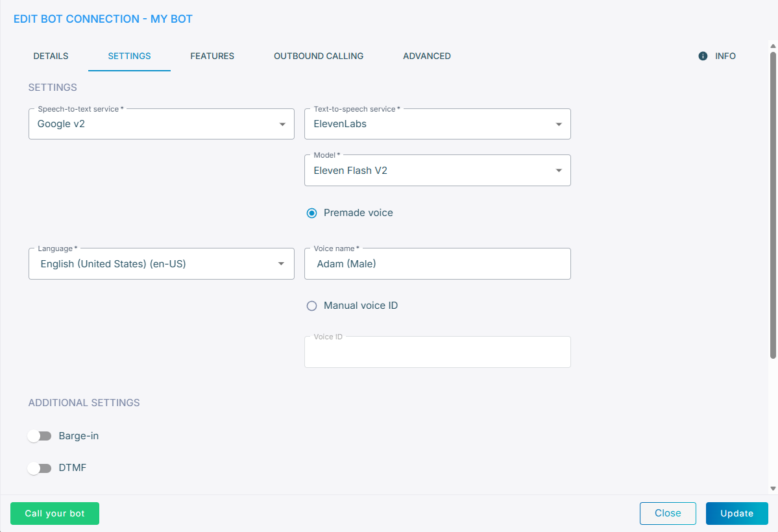Select the Premade voice radio button
This screenshot has height=532, width=778.
[312, 213]
